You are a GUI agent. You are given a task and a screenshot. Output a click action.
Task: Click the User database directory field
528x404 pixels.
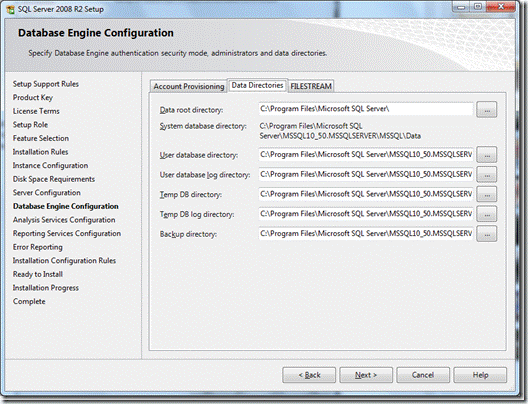point(366,155)
